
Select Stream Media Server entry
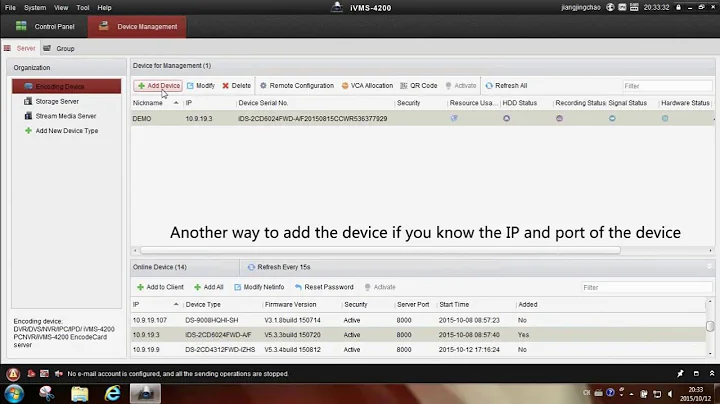tap(66, 116)
